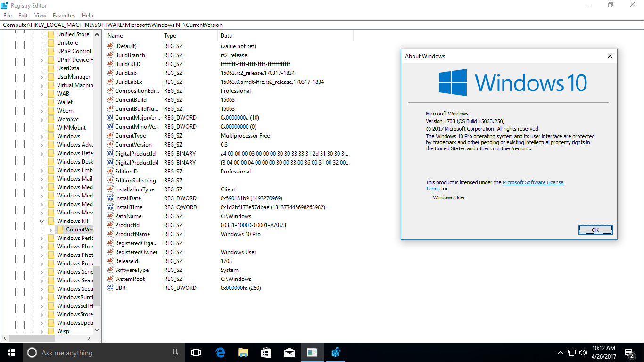This screenshot has height=362, width=644.
Task: Click the Type column header
Action: coord(190,36)
